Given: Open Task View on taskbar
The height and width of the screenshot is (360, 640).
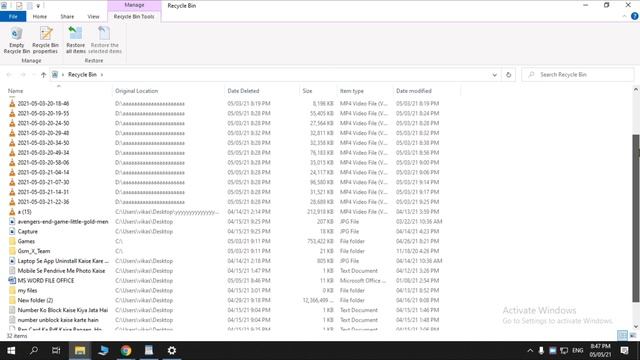Looking at the screenshot, I should click(x=56, y=350).
